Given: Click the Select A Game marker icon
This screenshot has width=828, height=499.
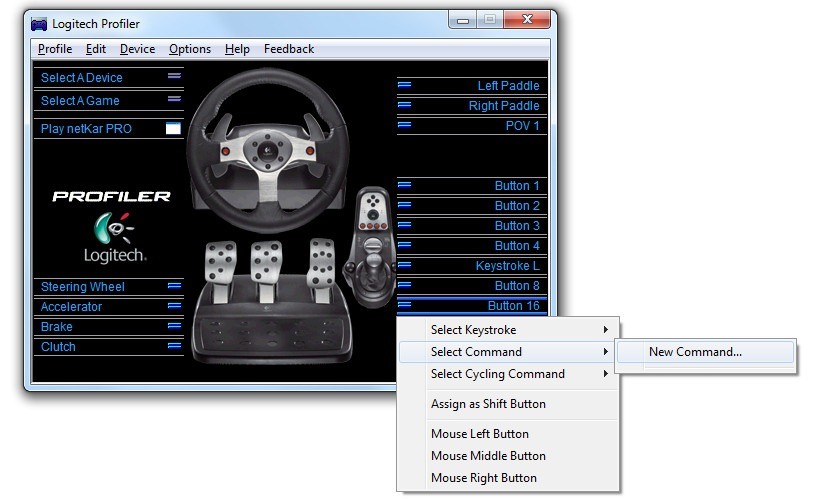Looking at the screenshot, I should pyautogui.click(x=174, y=99).
